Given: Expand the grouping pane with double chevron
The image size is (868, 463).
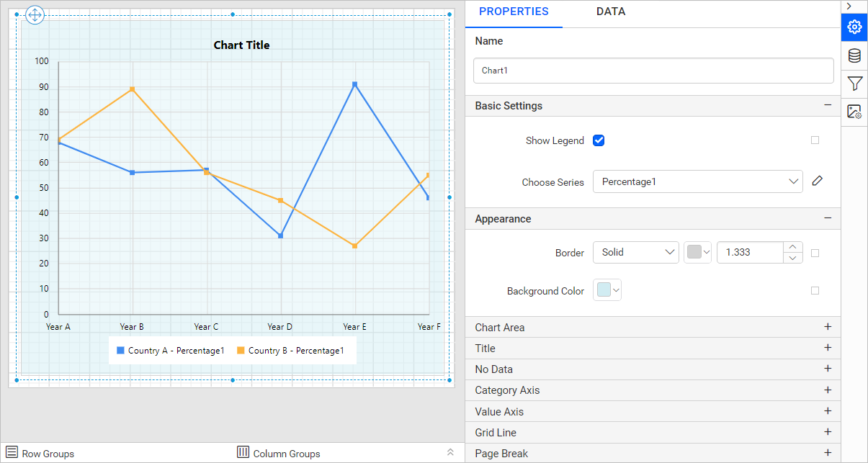Looking at the screenshot, I should (450, 452).
